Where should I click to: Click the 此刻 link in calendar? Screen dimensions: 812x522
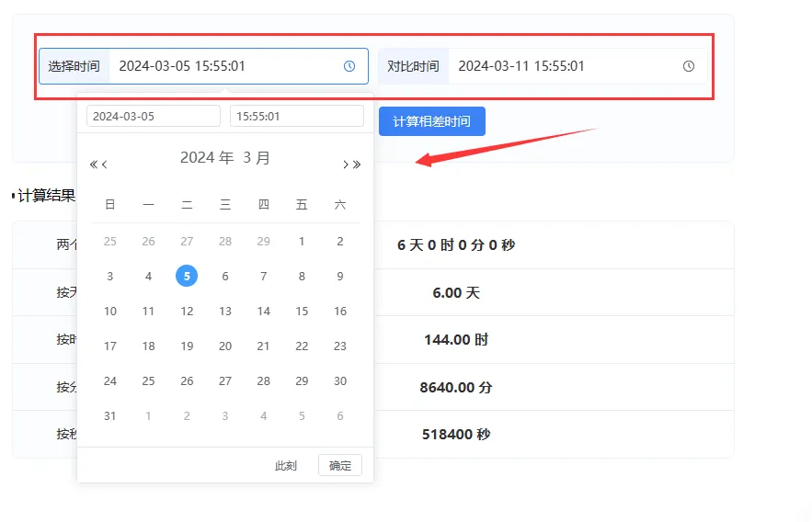[x=286, y=466]
